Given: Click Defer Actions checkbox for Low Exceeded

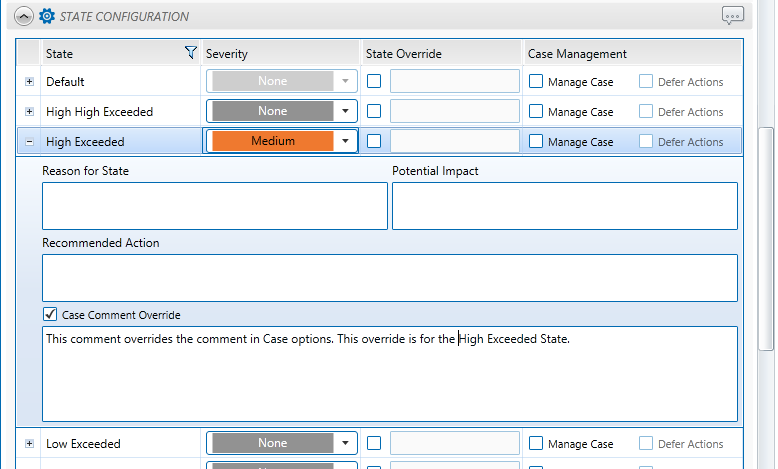Looking at the screenshot, I should tap(646, 443).
